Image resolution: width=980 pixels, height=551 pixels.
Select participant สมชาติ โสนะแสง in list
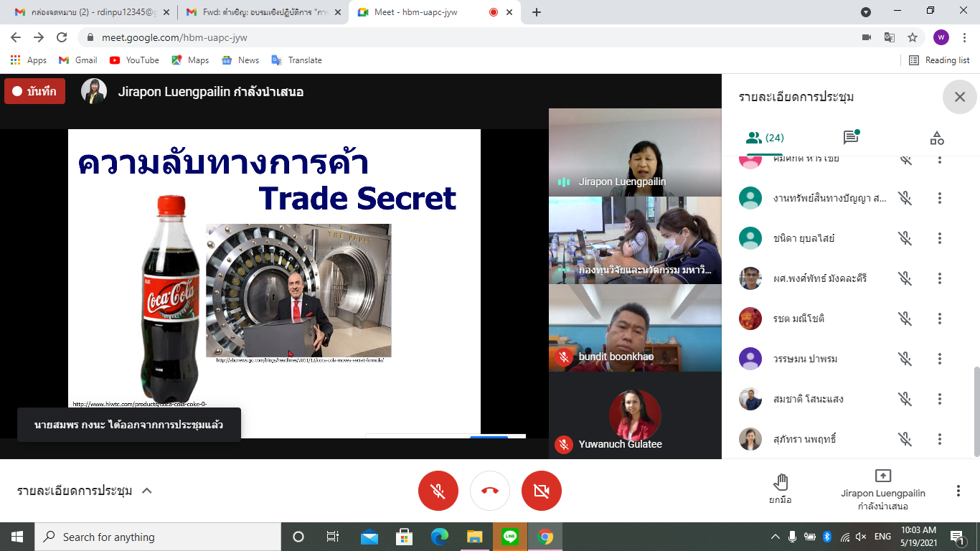click(x=847, y=399)
